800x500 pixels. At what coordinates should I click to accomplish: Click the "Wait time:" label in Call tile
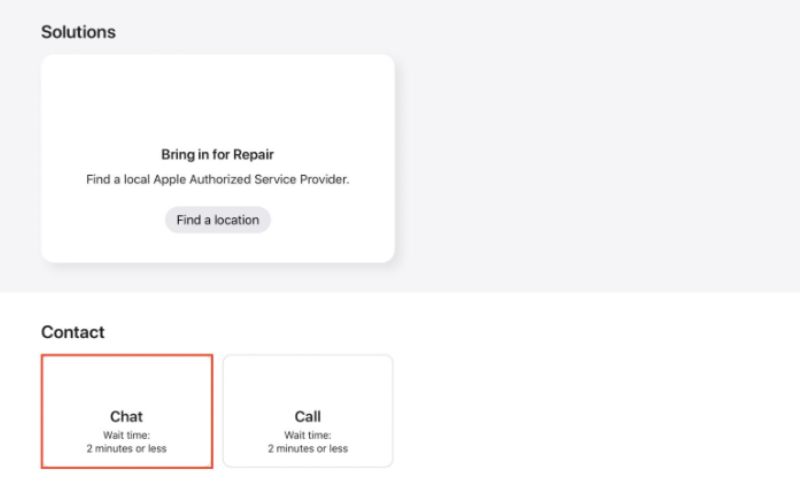coord(308,435)
